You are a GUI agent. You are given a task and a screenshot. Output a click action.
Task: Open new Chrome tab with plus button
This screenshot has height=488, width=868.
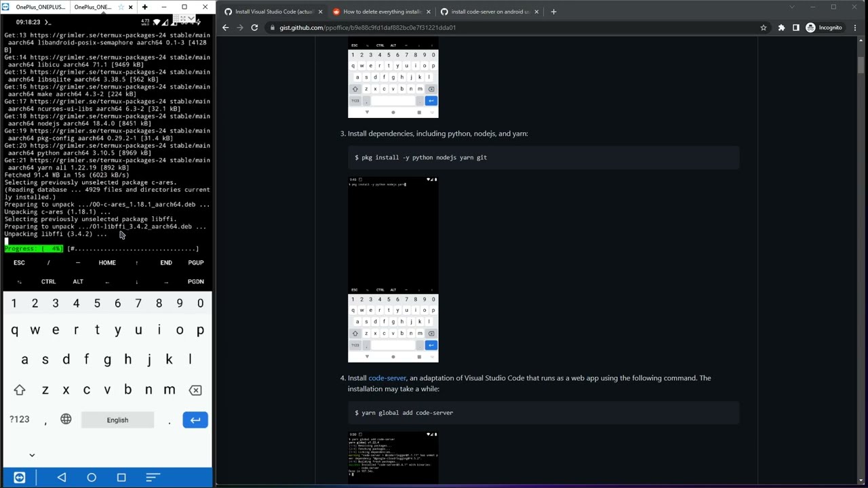(x=553, y=12)
